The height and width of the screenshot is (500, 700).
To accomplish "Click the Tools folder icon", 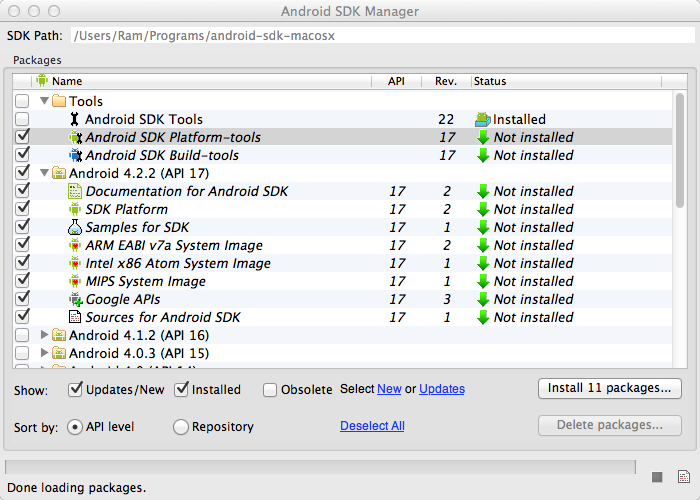I will (59, 101).
